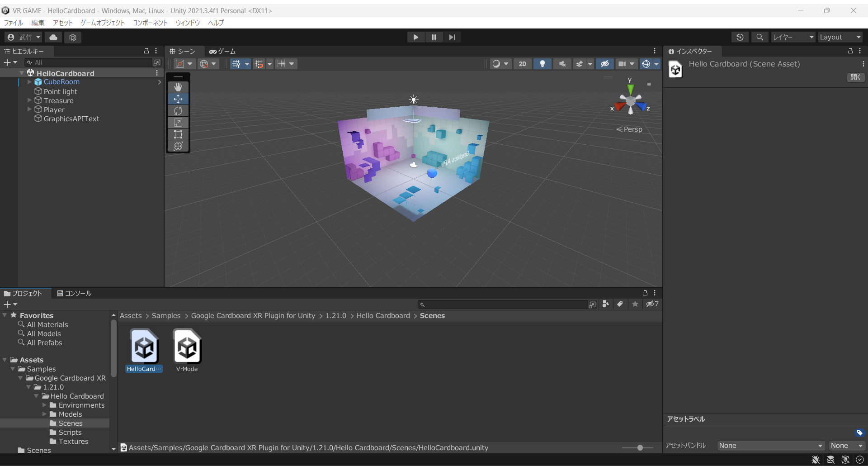Open the undo history icon
This screenshot has height=466, width=868.
(740, 37)
